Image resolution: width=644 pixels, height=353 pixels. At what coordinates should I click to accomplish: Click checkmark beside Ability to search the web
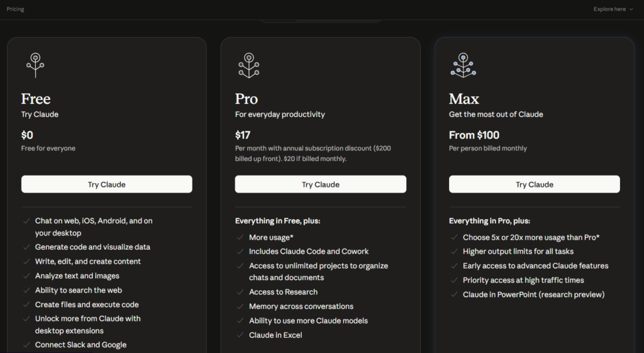(x=26, y=291)
